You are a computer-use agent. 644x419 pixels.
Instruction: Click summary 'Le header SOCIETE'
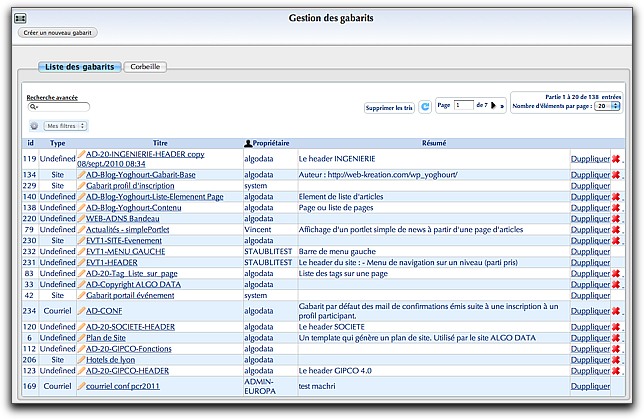pyautogui.click(x=331, y=327)
